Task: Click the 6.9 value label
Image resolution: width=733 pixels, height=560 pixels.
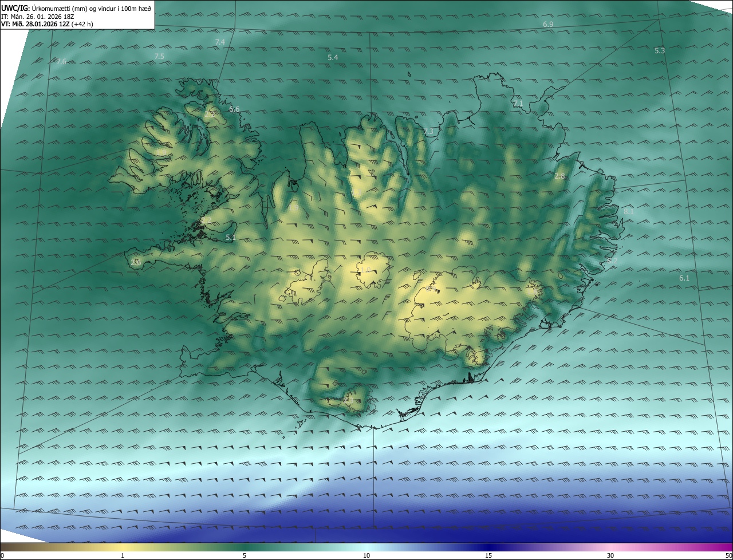Action: [548, 25]
